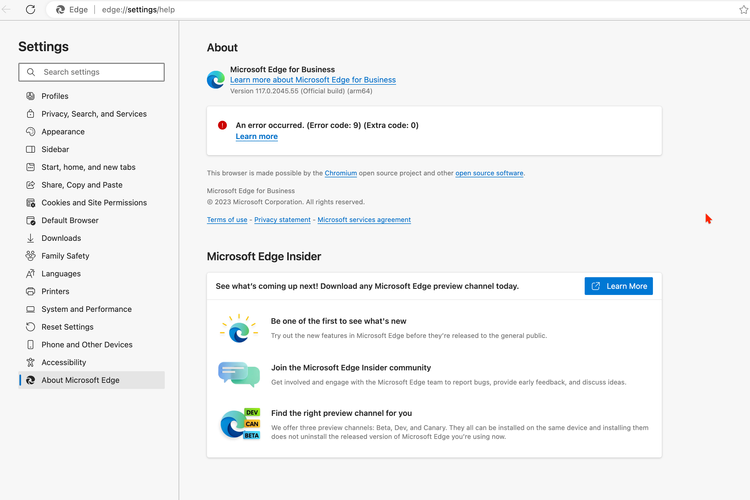Click the Profiles sidebar icon

tap(30, 96)
